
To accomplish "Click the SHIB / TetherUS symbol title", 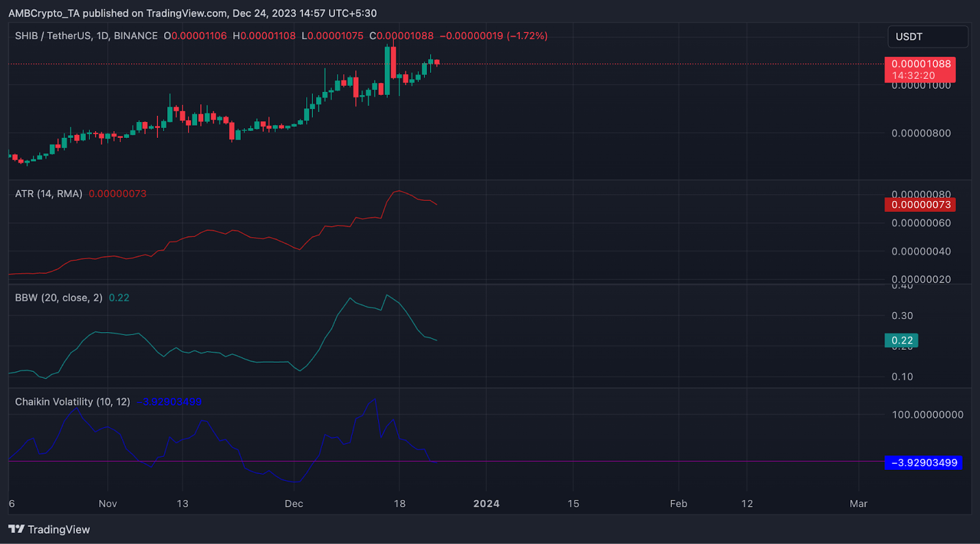I will point(86,36).
